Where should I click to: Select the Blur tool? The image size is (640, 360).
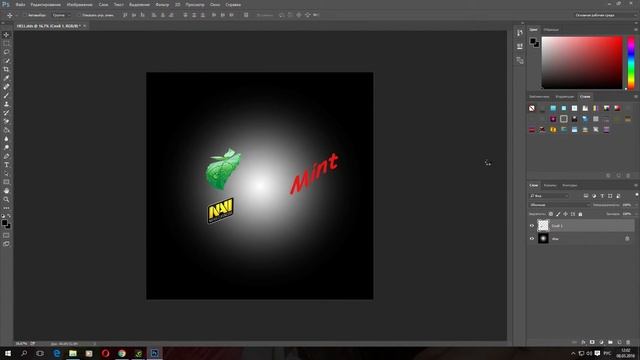[6, 139]
